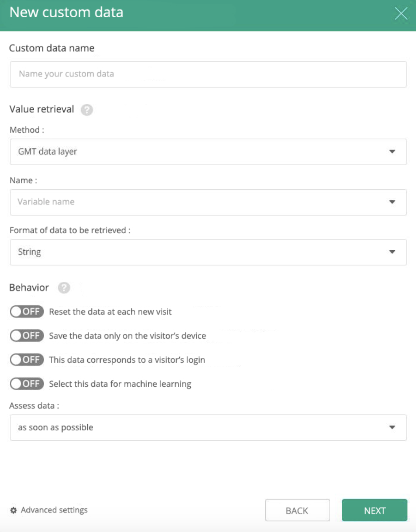
Task: Click the arrow on the Method dropdown
Action: (x=392, y=151)
